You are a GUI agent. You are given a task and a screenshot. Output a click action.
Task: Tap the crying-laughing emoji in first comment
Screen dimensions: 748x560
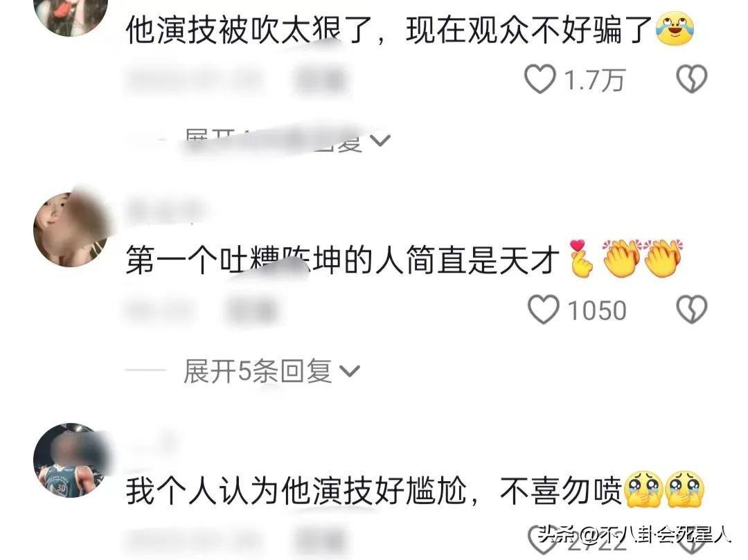(x=675, y=30)
